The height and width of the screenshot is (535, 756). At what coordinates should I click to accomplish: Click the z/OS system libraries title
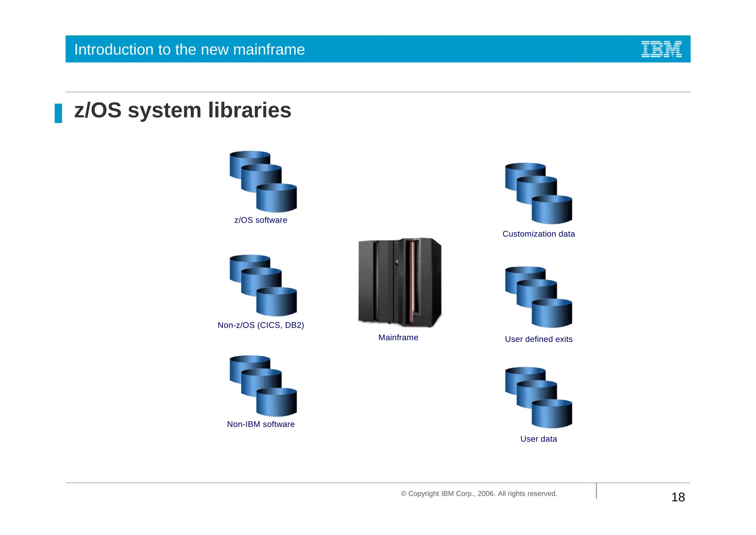click(183, 110)
